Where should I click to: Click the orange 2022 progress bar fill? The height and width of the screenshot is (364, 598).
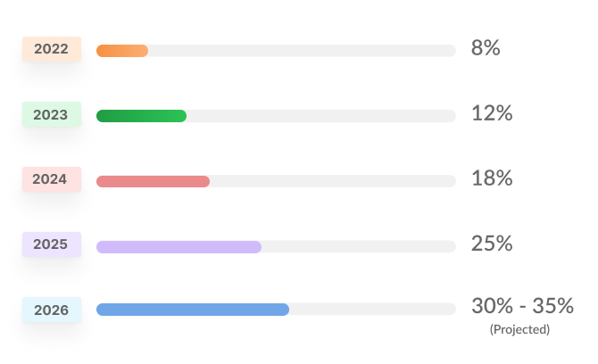(x=122, y=51)
